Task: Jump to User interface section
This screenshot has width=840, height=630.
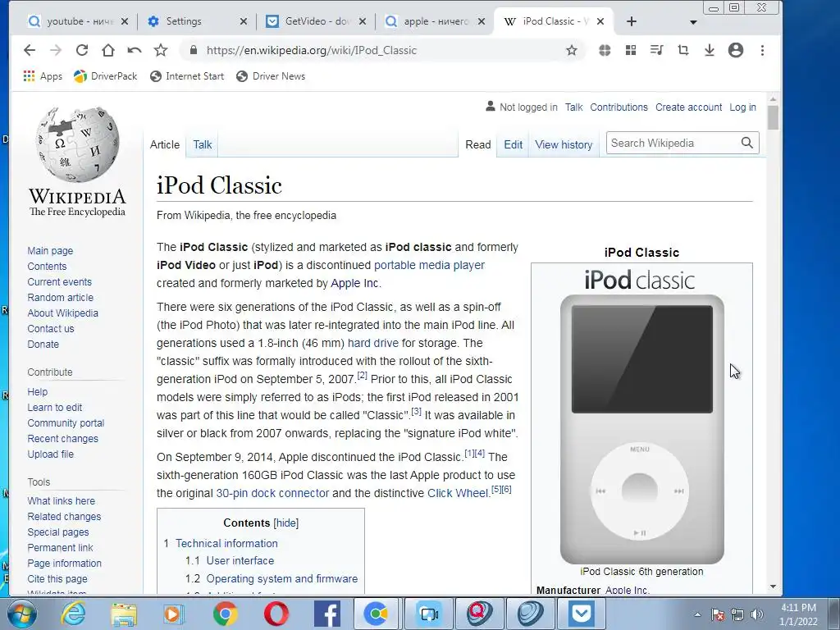Action: point(240,561)
